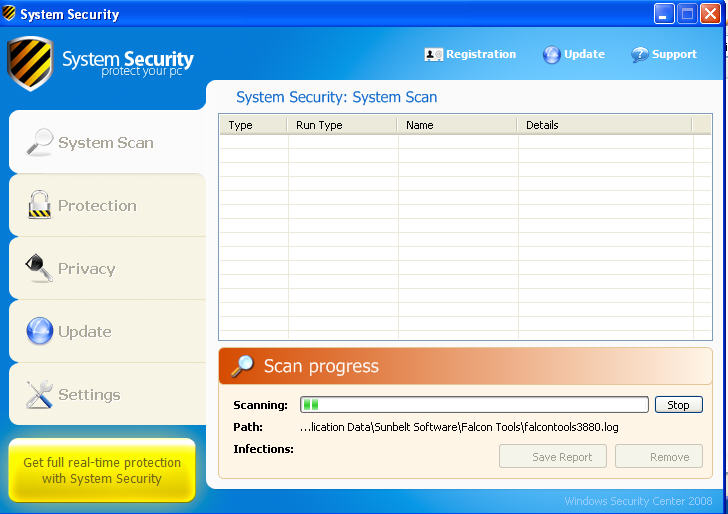
Task: Click the sidebar Update globe icon
Action: click(39, 331)
